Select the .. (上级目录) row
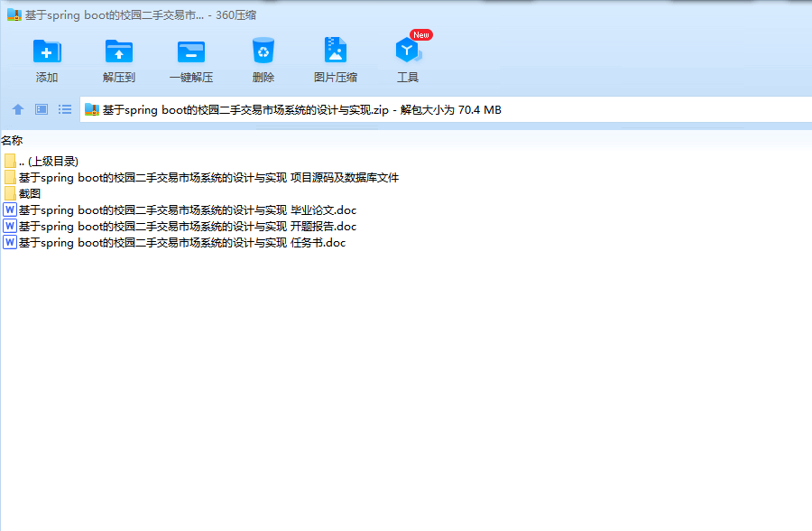This screenshot has height=531, width=812. click(49, 162)
